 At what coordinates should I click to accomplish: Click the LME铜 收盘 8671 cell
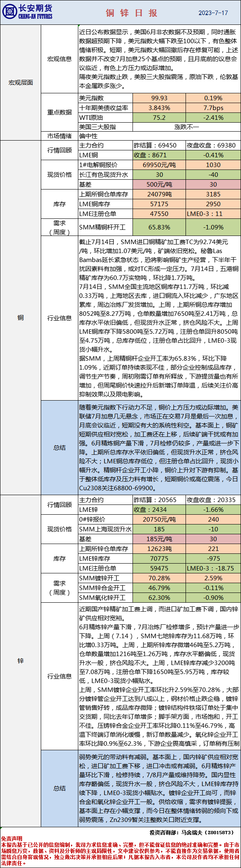(x=159, y=155)
